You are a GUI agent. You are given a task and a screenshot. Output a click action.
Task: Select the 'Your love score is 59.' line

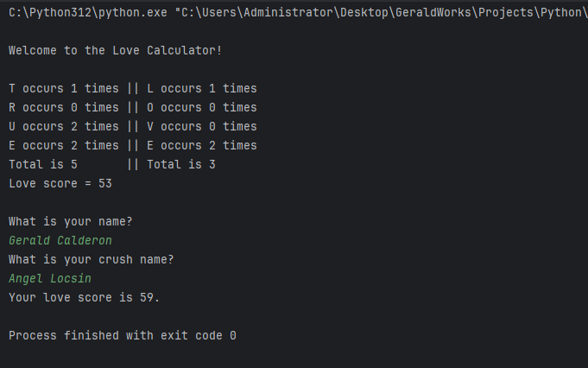[85, 297]
